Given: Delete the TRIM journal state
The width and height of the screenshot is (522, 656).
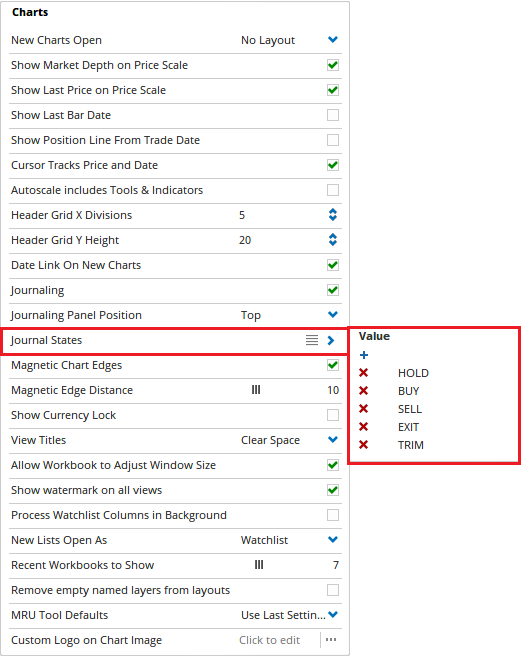Looking at the screenshot, I should point(363,445).
